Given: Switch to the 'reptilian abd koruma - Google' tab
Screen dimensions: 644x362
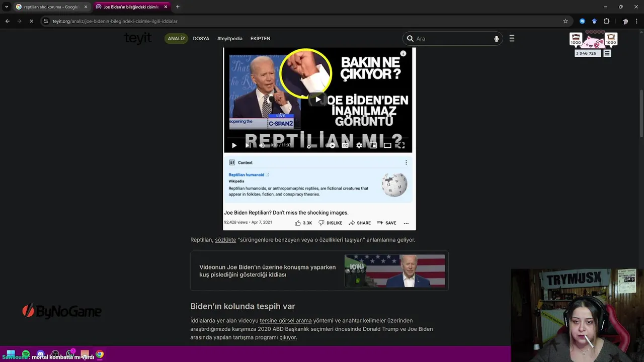Looking at the screenshot, I should (x=51, y=7).
